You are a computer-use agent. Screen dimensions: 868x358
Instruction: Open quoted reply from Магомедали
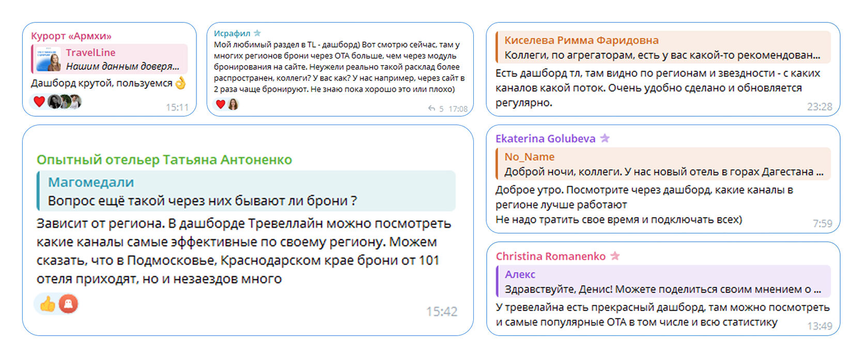(246, 191)
